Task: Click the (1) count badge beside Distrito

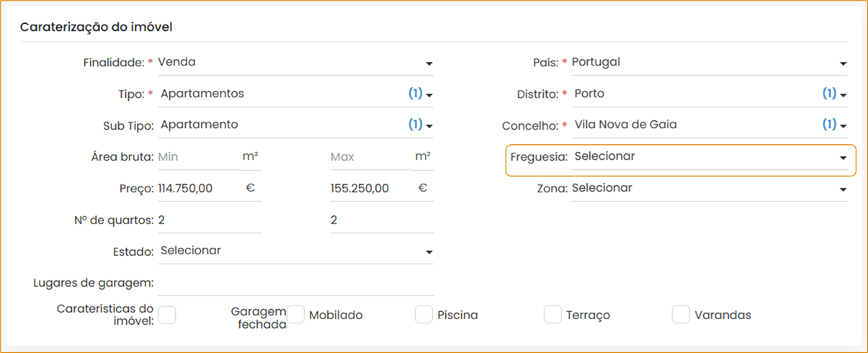Action: point(829,94)
